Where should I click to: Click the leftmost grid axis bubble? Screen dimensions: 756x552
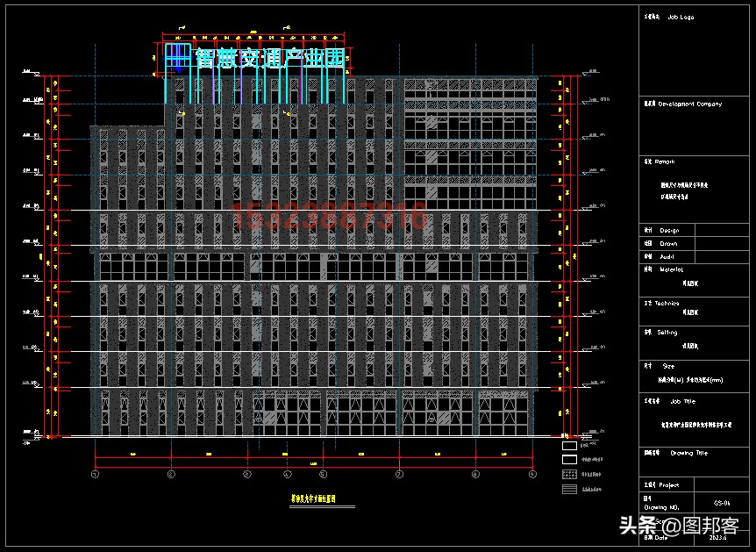point(96,475)
